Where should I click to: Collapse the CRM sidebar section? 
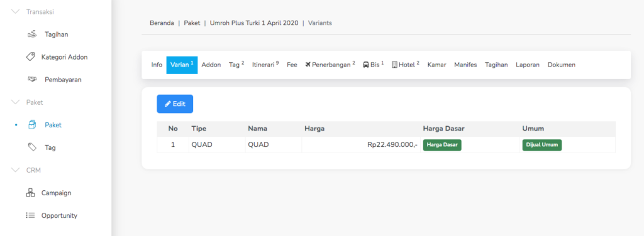tap(16, 170)
